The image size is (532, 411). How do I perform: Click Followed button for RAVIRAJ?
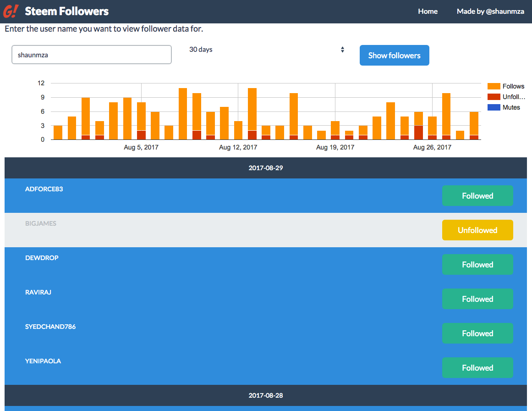tap(477, 299)
